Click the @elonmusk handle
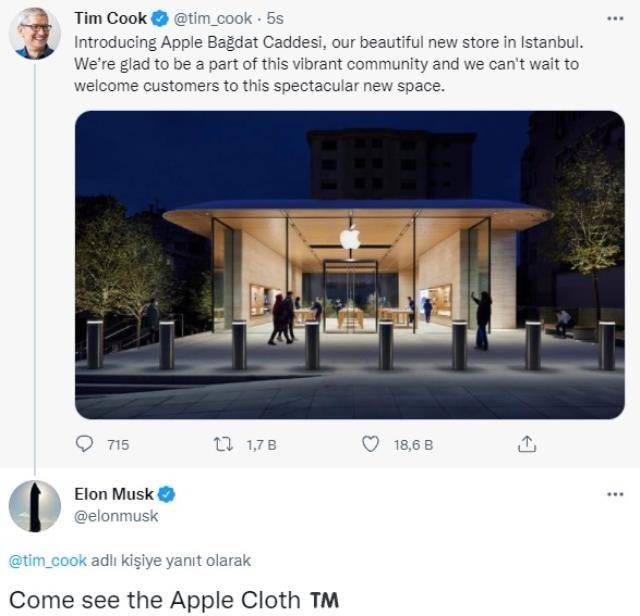The height and width of the screenshot is (616, 640). coord(116,516)
